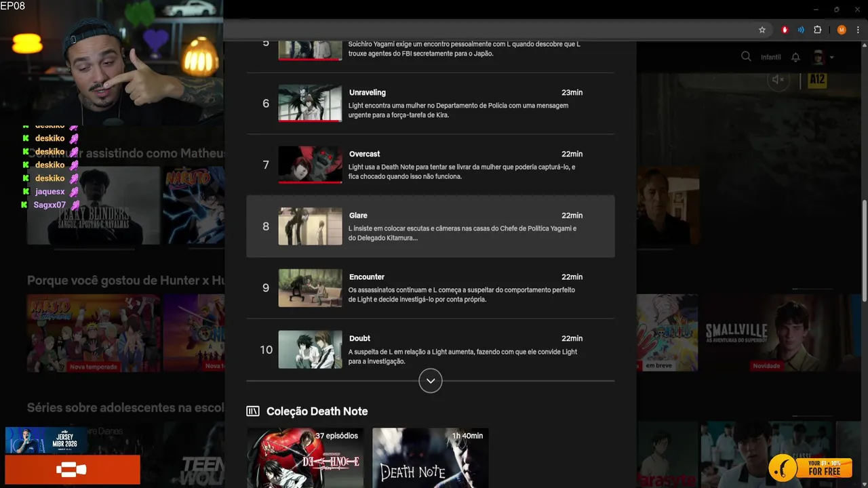The image size is (868, 488).
Task: Select the episode 5 thumbnail
Action: (310, 51)
